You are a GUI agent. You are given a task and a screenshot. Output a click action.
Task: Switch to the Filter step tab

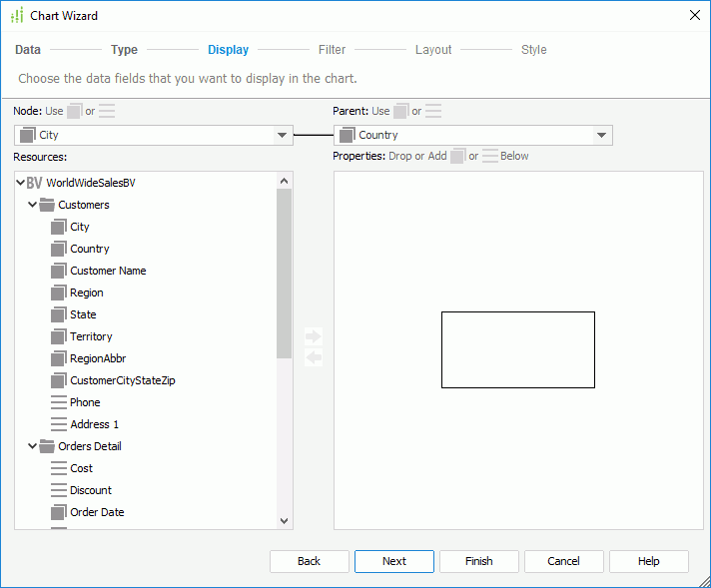tap(332, 50)
